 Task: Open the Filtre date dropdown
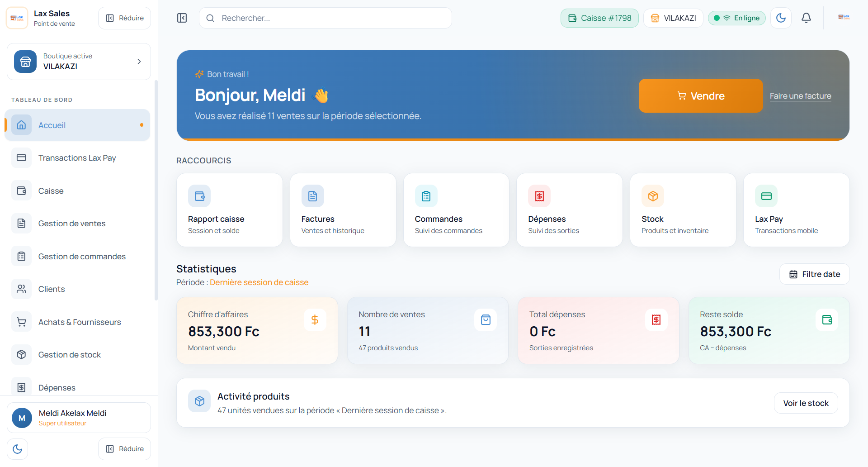815,274
